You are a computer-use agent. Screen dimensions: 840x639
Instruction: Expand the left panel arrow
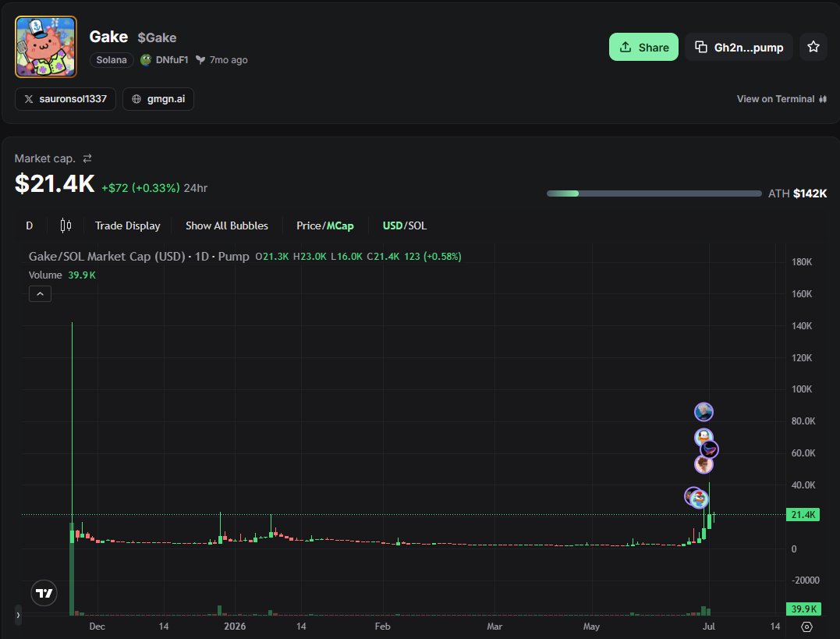coord(18,615)
